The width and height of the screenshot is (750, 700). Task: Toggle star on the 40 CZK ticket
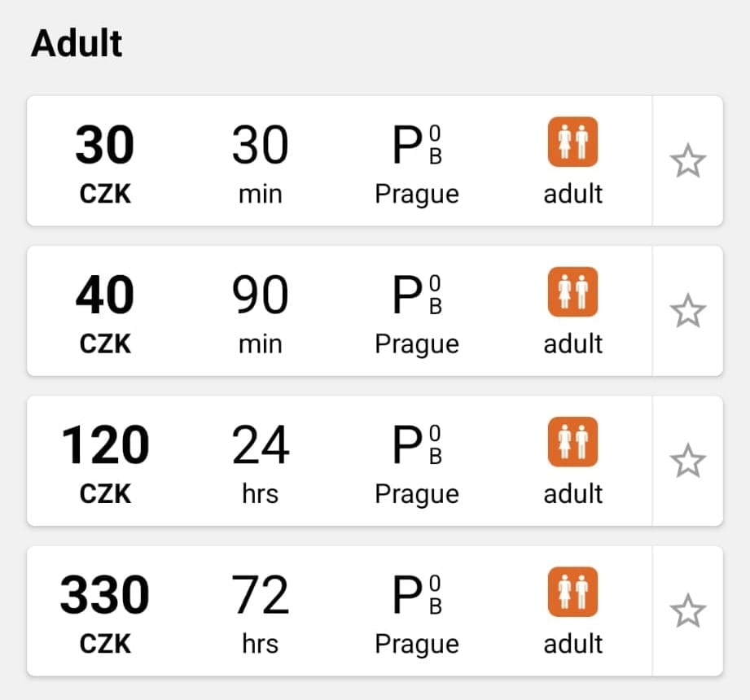(x=688, y=311)
